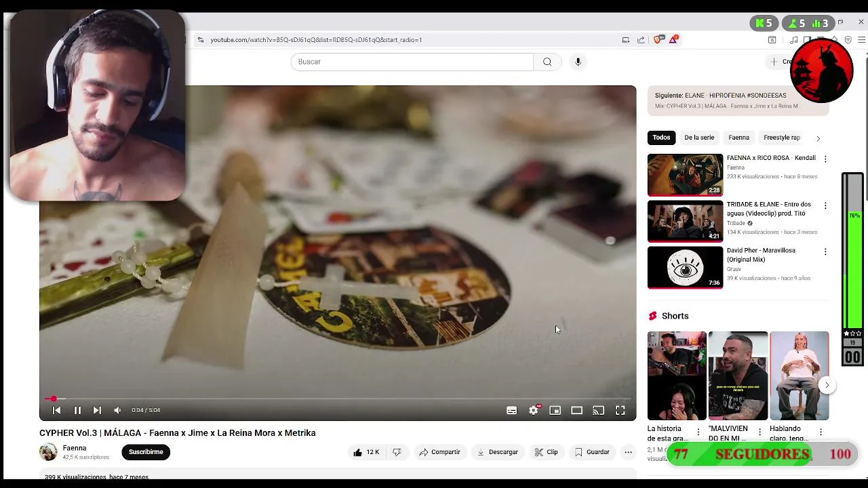Skip to next video in playlist
868x488 pixels.
pos(97,410)
